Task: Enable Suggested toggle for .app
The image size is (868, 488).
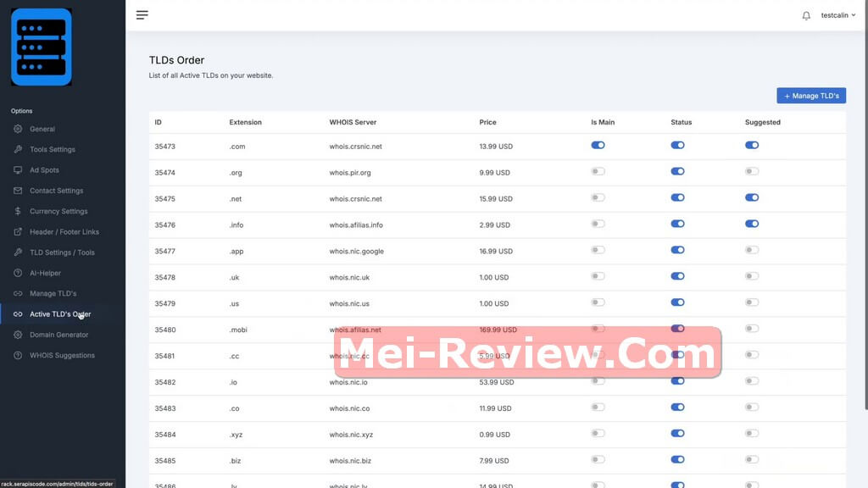Action: point(752,250)
